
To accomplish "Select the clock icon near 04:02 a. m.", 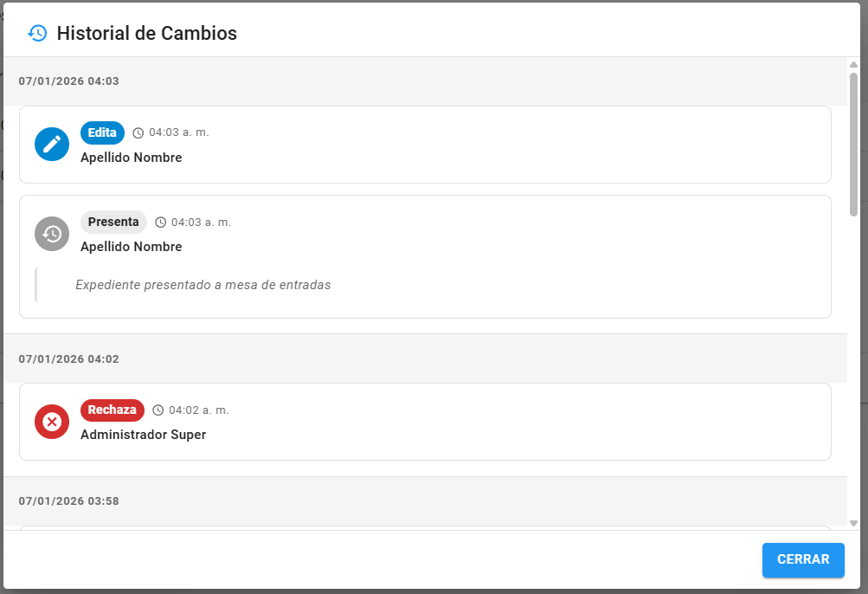I will coord(158,410).
